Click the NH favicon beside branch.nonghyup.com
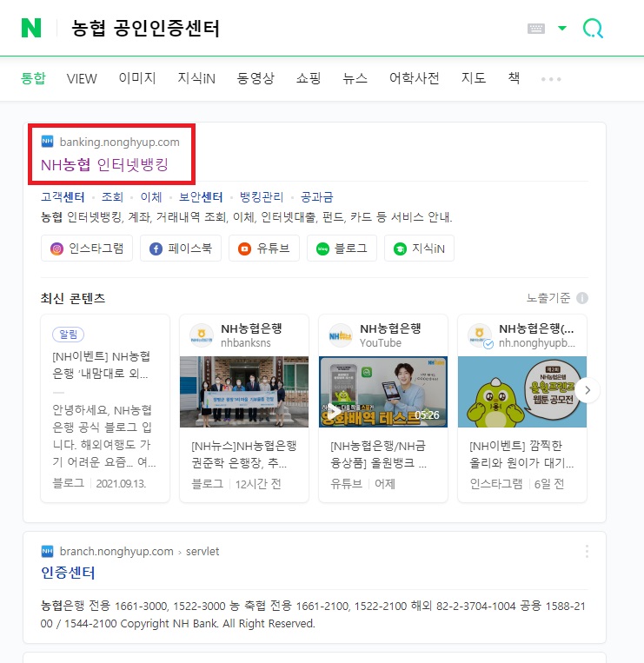This screenshot has width=644, height=663. (47, 551)
